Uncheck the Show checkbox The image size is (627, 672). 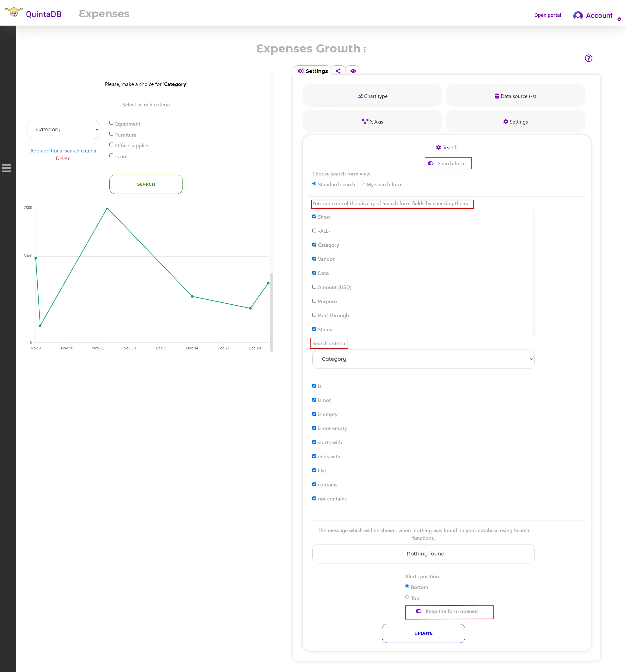[x=314, y=217]
